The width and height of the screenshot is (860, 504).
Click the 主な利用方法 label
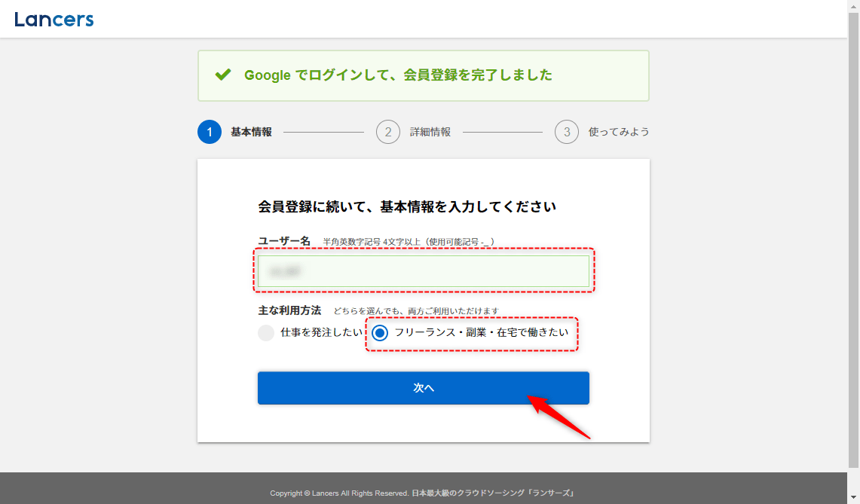tap(289, 310)
